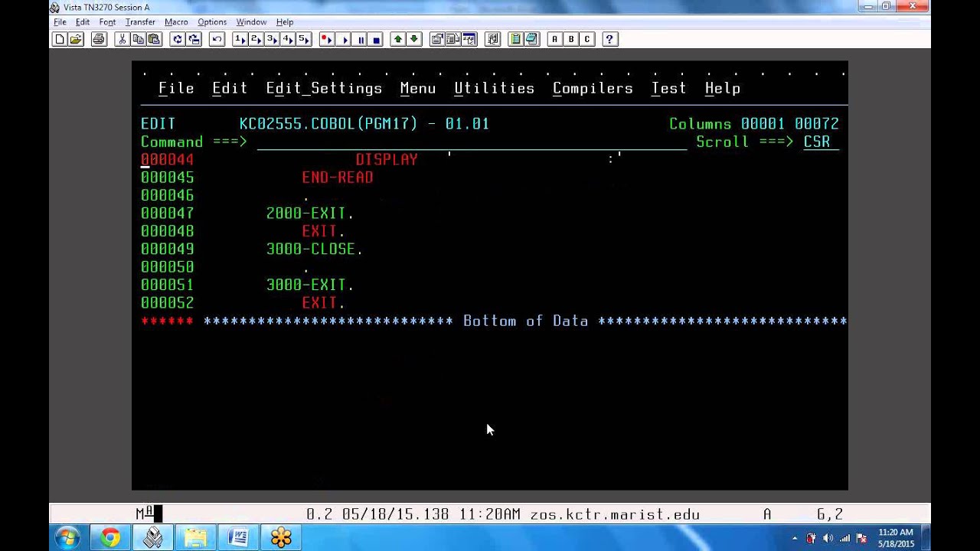Click the toolbar B button
The image size is (980, 551).
(x=571, y=39)
